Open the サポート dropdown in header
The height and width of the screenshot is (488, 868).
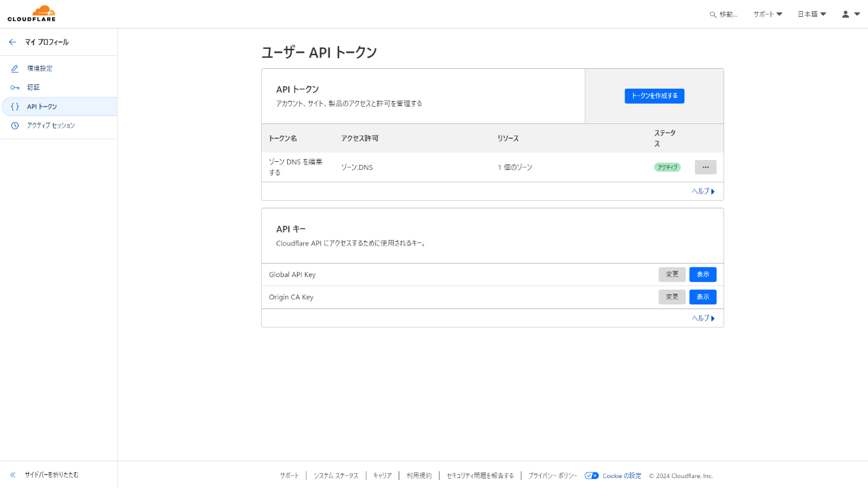[x=768, y=14]
